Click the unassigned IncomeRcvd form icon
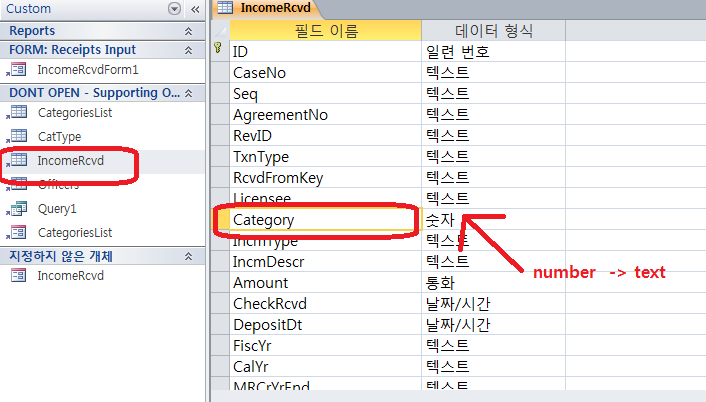This screenshot has height=402, width=706. click(x=18, y=275)
